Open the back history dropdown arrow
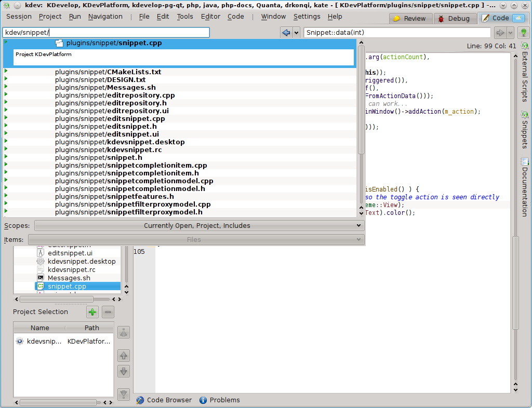532x408 pixels. coord(296,33)
